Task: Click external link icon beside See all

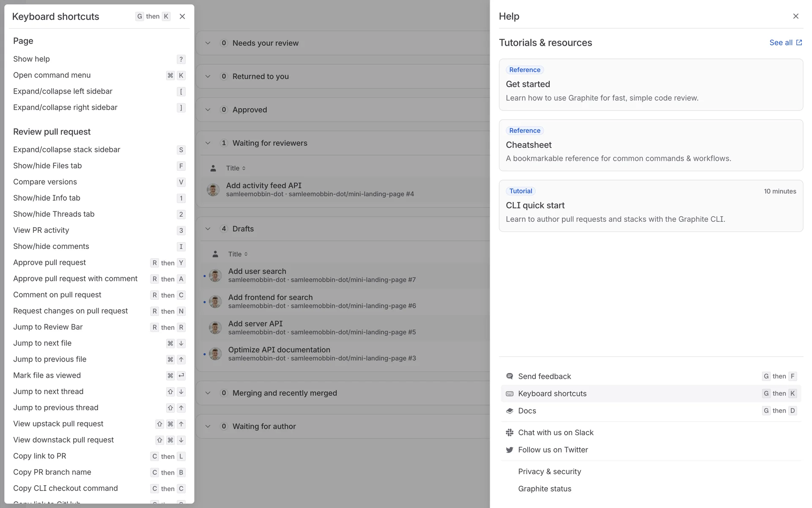Action: coord(799,43)
